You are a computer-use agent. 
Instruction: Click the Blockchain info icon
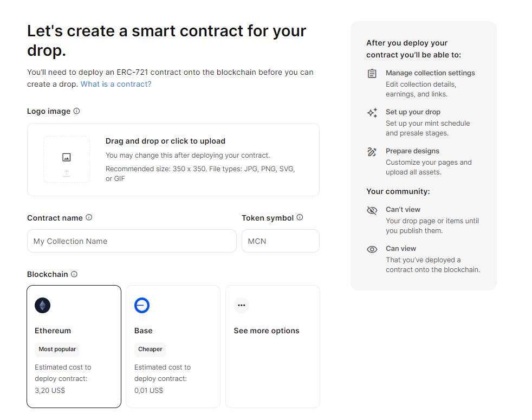click(x=74, y=274)
